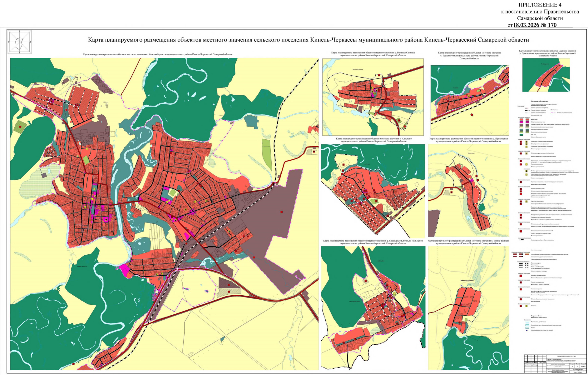Click the red aerodrome legend icon
This screenshot has width=588, height=375.
[x=521, y=276]
